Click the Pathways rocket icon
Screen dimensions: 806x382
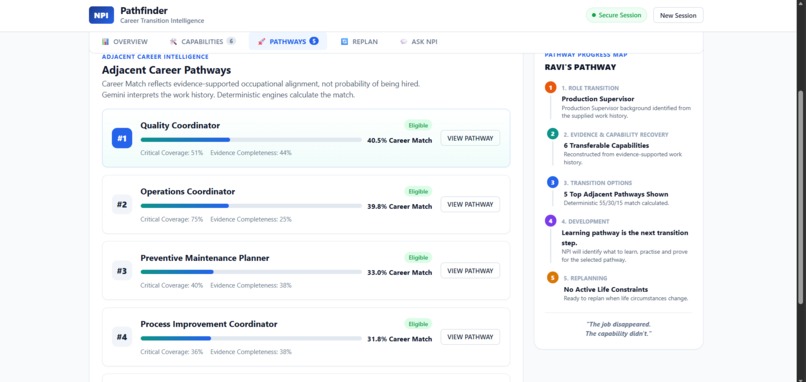(262, 42)
